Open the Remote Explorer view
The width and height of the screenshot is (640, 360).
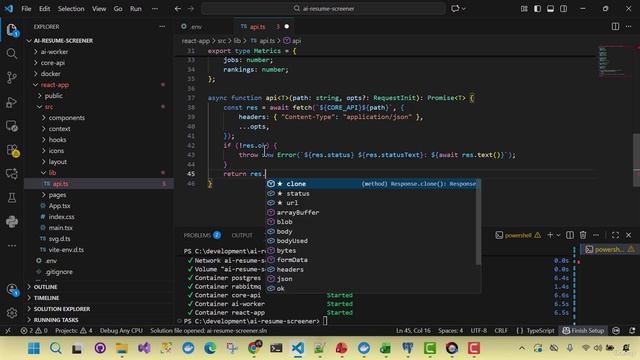coord(12,126)
